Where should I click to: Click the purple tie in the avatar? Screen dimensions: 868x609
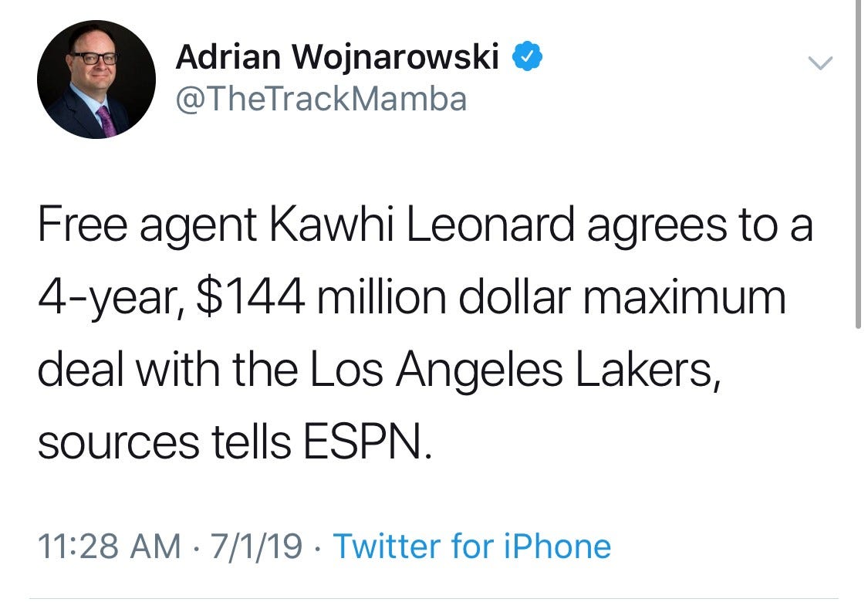(106, 122)
